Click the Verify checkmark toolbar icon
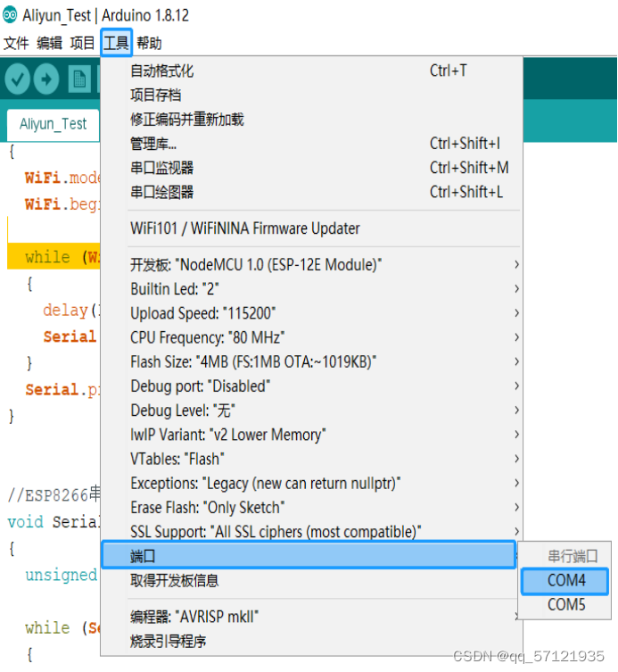The width and height of the screenshot is (618, 672). [x=17, y=79]
